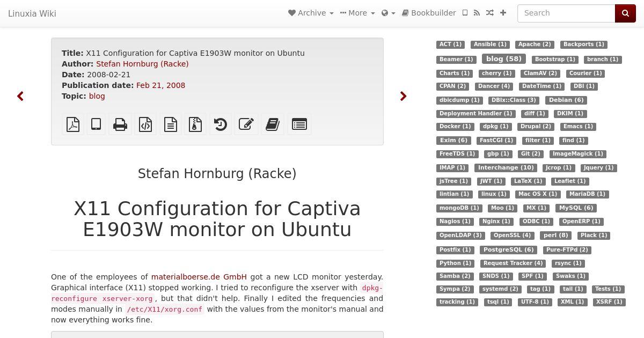Screen dimensions: 644x338
Task: Open the FastCGI (1) tag
Action: coord(496,141)
